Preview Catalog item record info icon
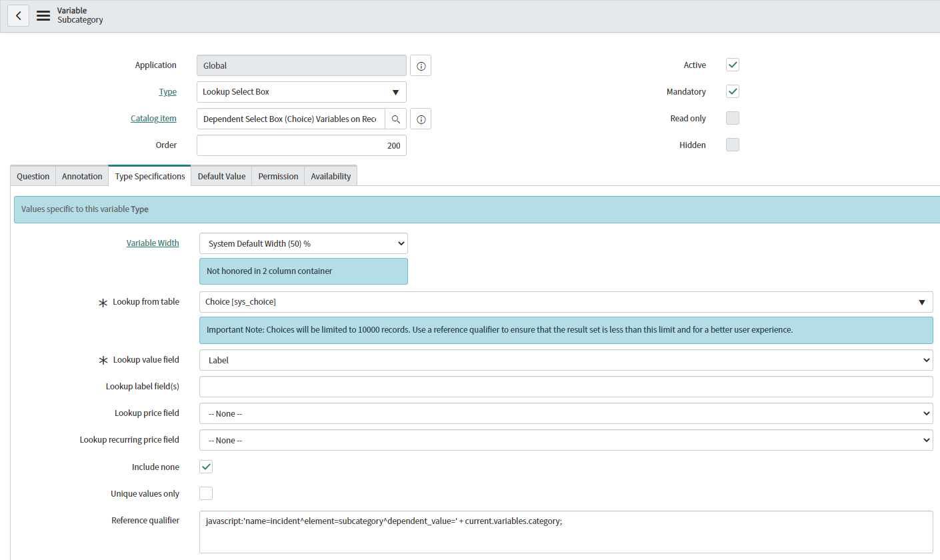The height and width of the screenshot is (560, 940). (x=421, y=119)
